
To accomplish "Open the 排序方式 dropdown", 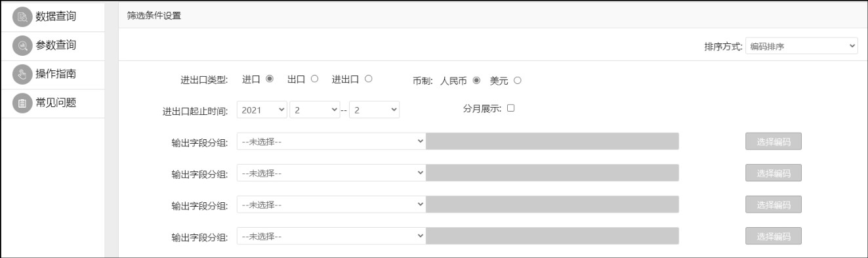I will point(802,46).
